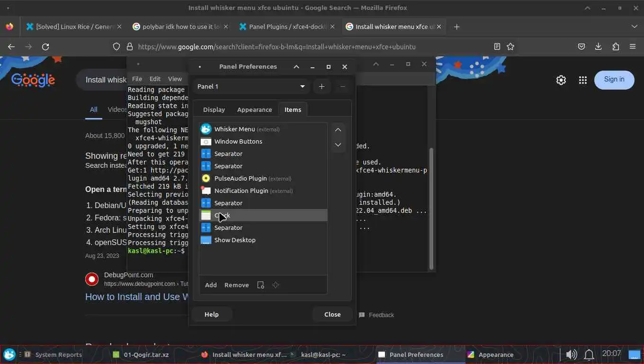Select Show Desktop item in list
This screenshot has height=364, width=644.
tap(263, 240)
